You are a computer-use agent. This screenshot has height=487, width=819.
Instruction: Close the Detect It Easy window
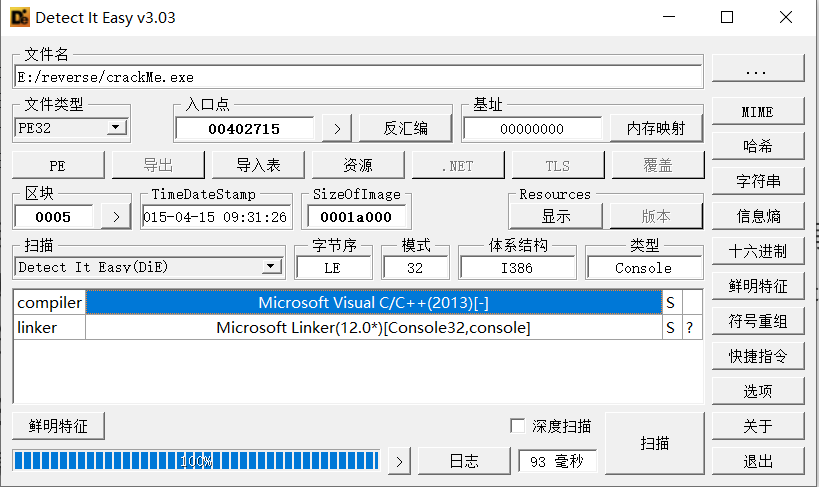pyautogui.click(x=786, y=17)
